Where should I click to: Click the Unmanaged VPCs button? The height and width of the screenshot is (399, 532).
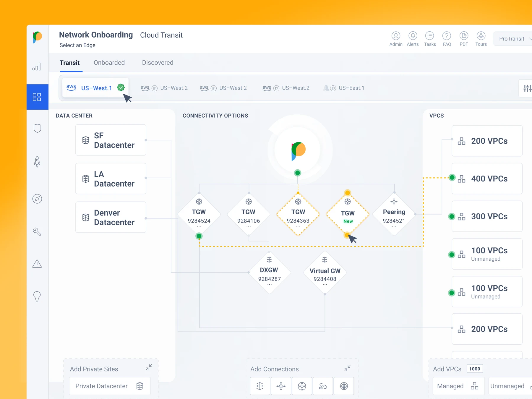coord(510,386)
